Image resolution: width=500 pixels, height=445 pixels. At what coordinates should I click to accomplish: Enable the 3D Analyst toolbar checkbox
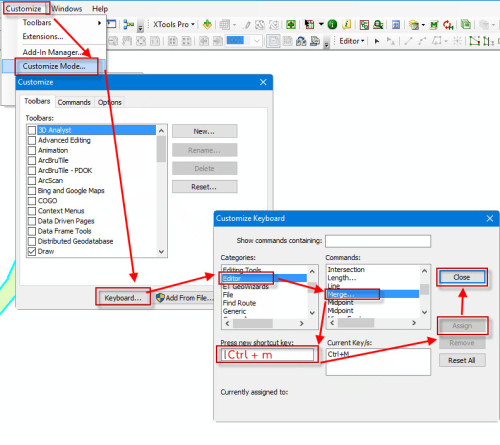(x=32, y=130)
